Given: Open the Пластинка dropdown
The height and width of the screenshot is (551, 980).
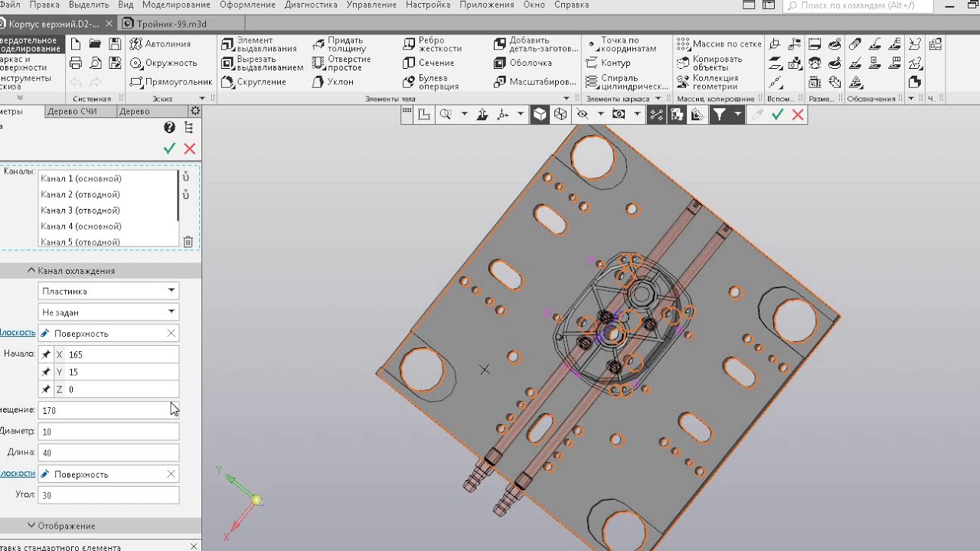Looking at the screenshot, I should pos(109,291).
